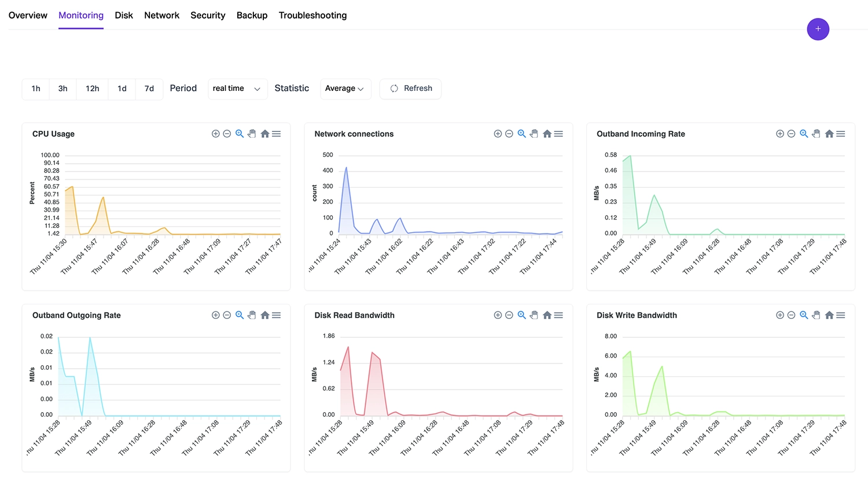
Task: Select the 1d time range
Action: 122,89
